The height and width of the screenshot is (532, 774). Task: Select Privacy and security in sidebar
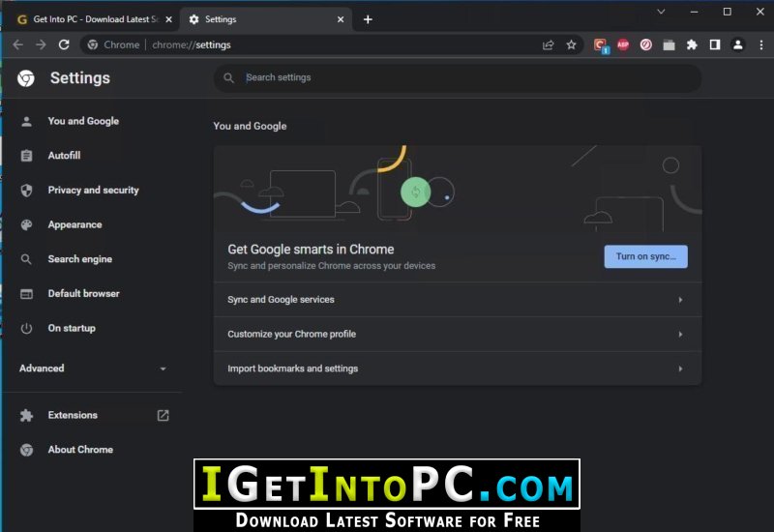93,190
